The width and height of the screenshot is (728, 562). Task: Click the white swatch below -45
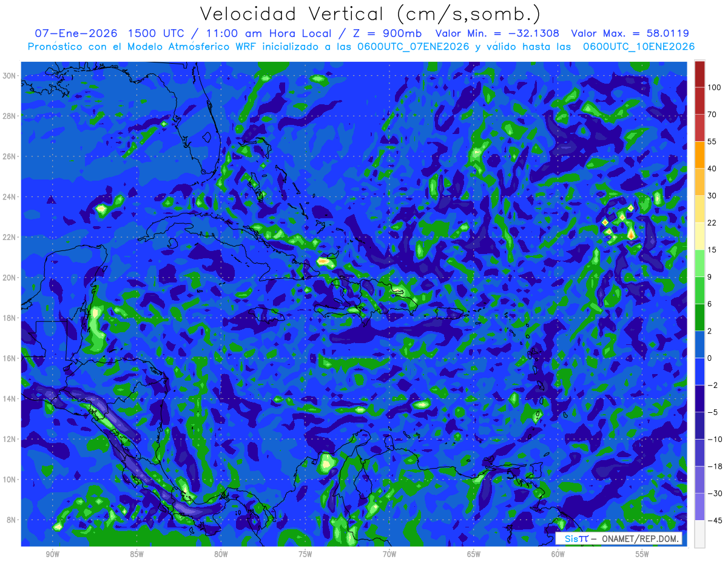699,534
